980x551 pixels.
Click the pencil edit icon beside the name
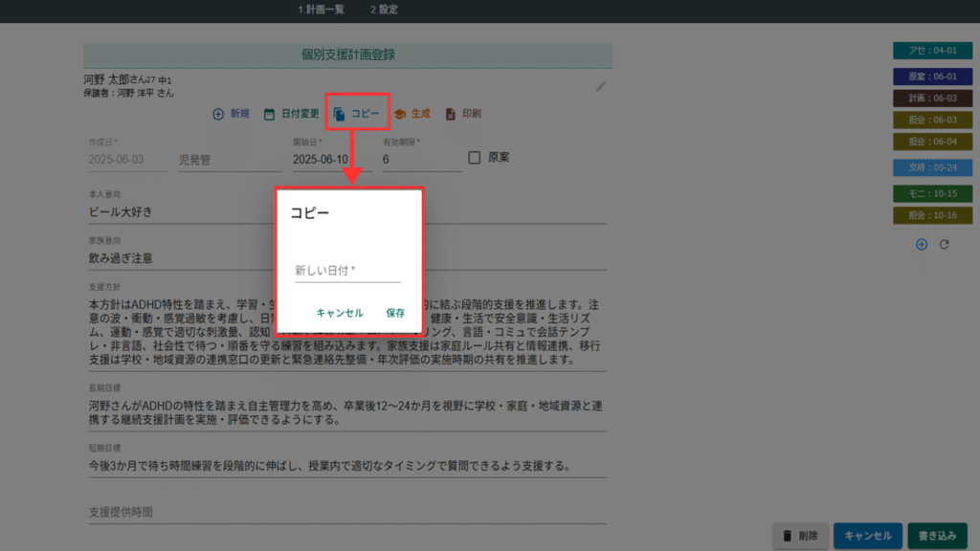(x=600, y=87)
